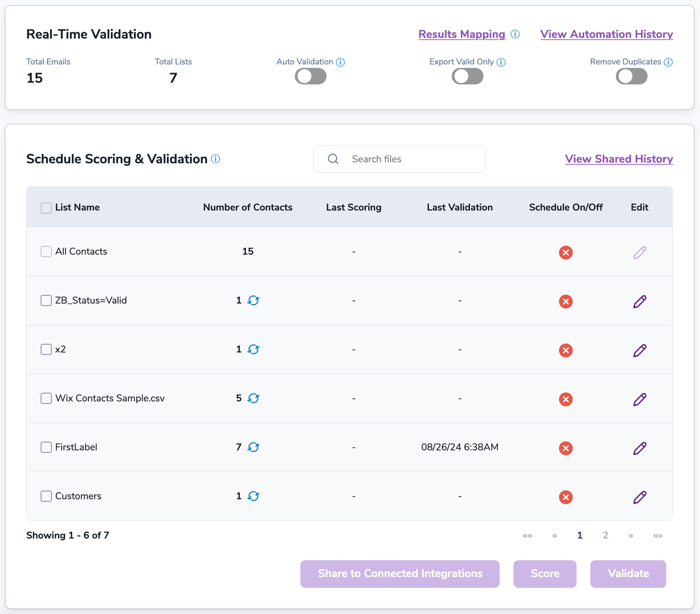Click schedule off icon for All Contacts
Screen dimensions: 700x614
click(565, 252)
